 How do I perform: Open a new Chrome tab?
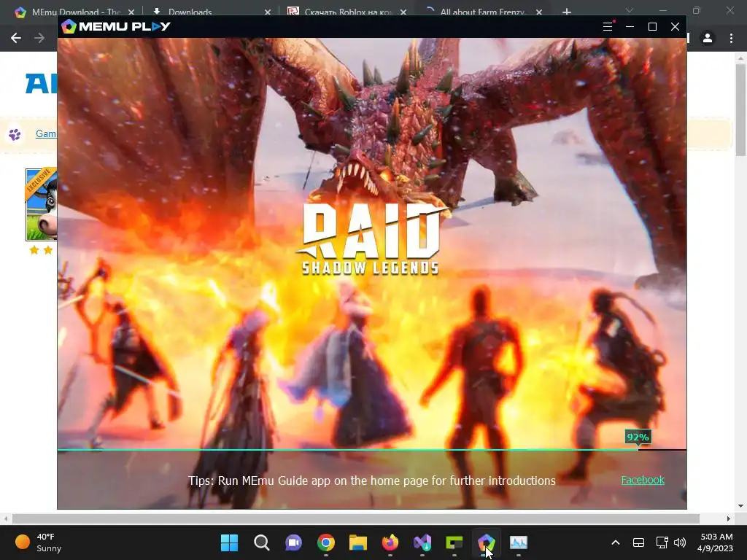coord(566,12)
